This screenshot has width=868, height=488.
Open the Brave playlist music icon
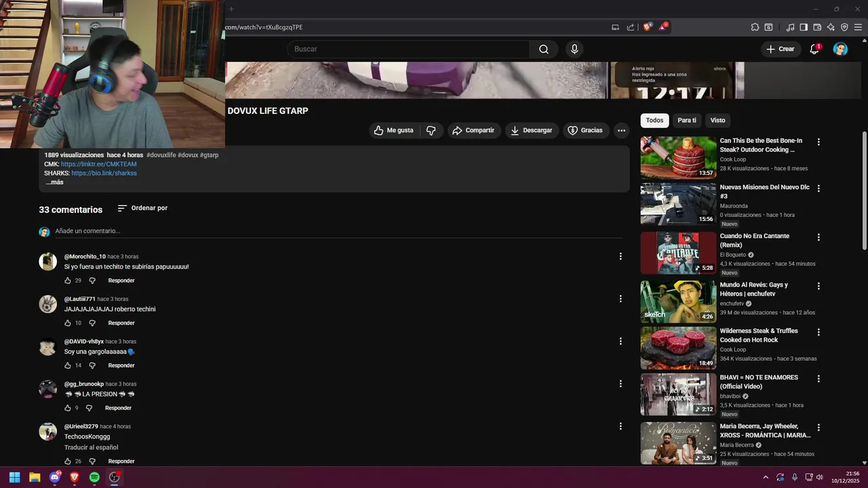tap(790, 27)
